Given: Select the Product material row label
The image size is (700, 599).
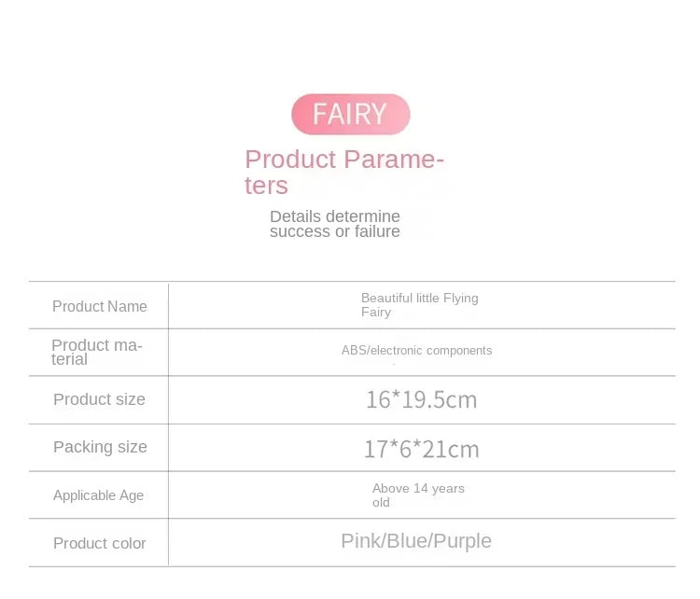Looking at the screenshot, I should coord(96,352).
